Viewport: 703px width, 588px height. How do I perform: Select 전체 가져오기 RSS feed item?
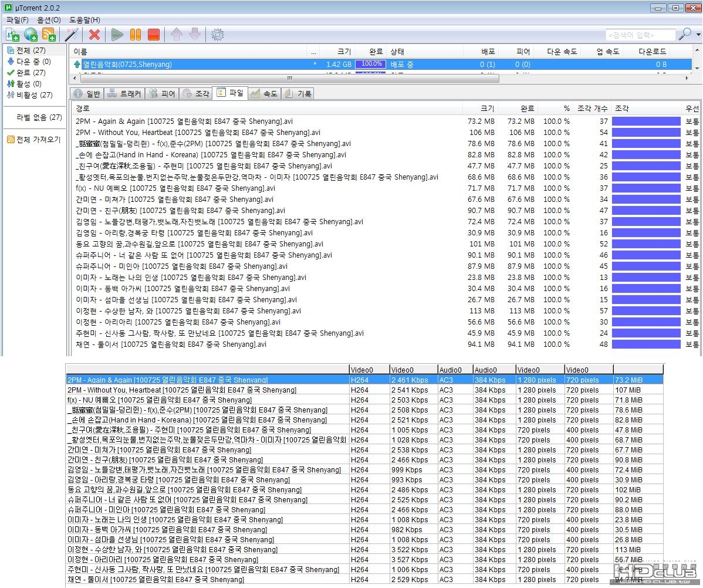[38, 140]
